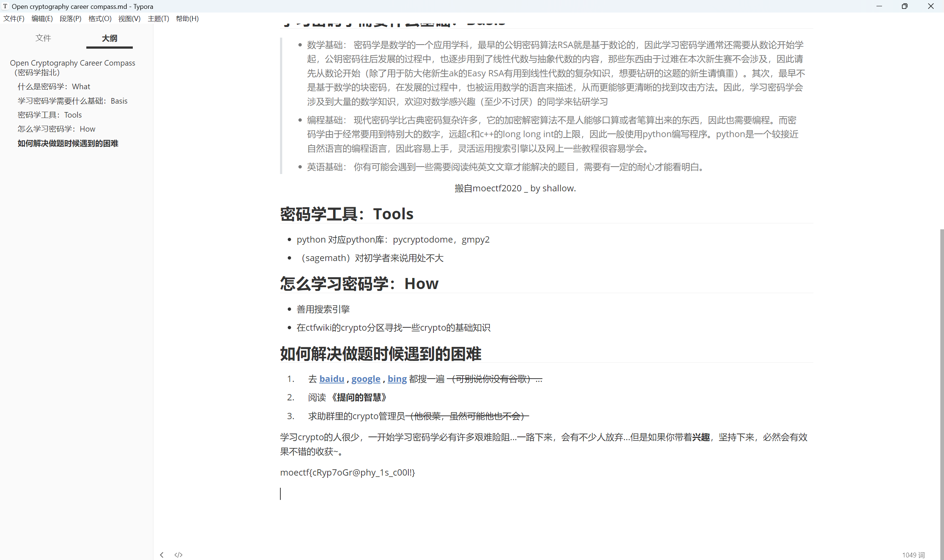Click the 密码学工具：Tools heading
The width and height of the screenshot is (944, 560).
point(347,213)
